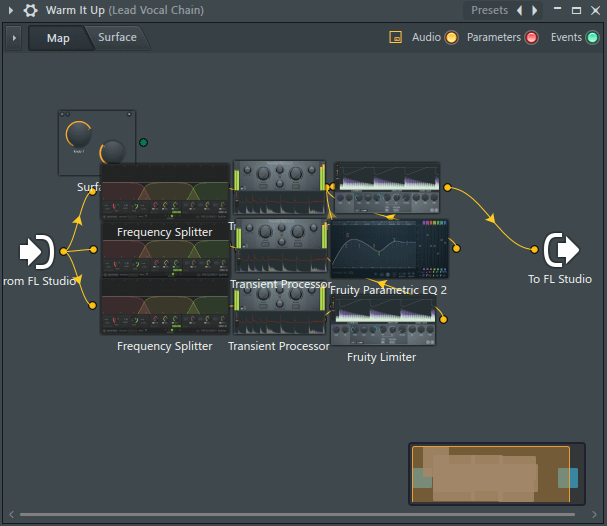Click the Fruity Parametric EQ 2 module thumbnail

(389, 249)
